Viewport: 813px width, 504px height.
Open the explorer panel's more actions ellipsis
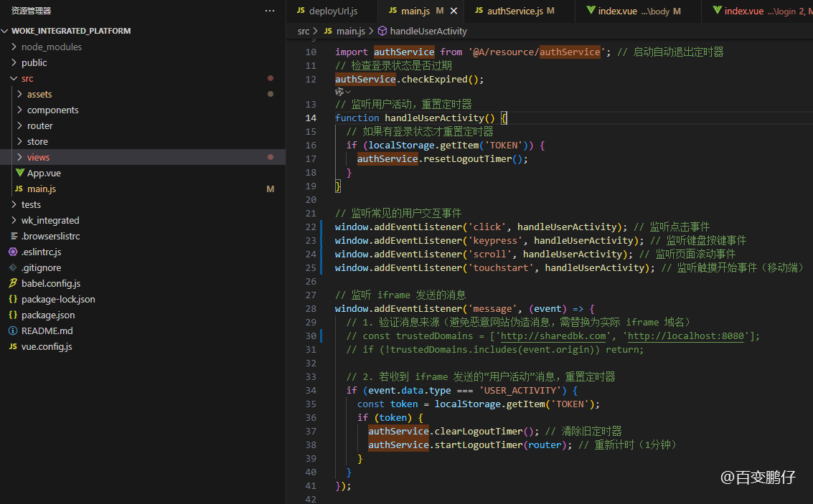pos(270,10)
